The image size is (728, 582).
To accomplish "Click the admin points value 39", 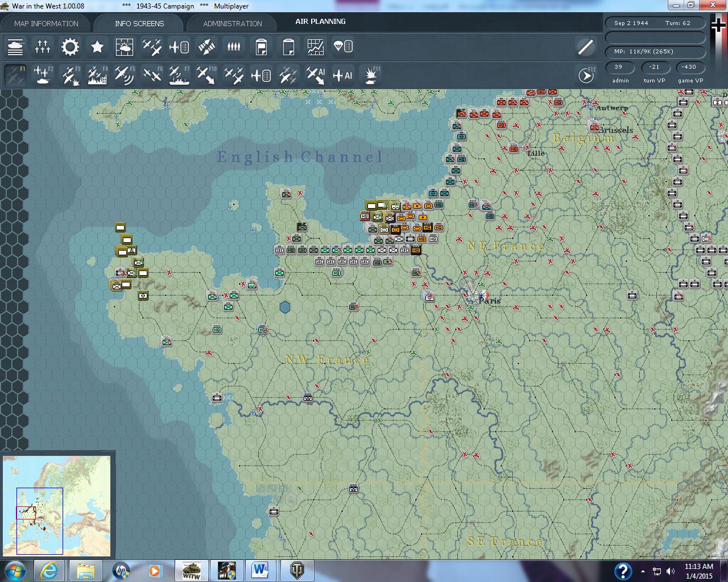I will click(x=620, y=67).
